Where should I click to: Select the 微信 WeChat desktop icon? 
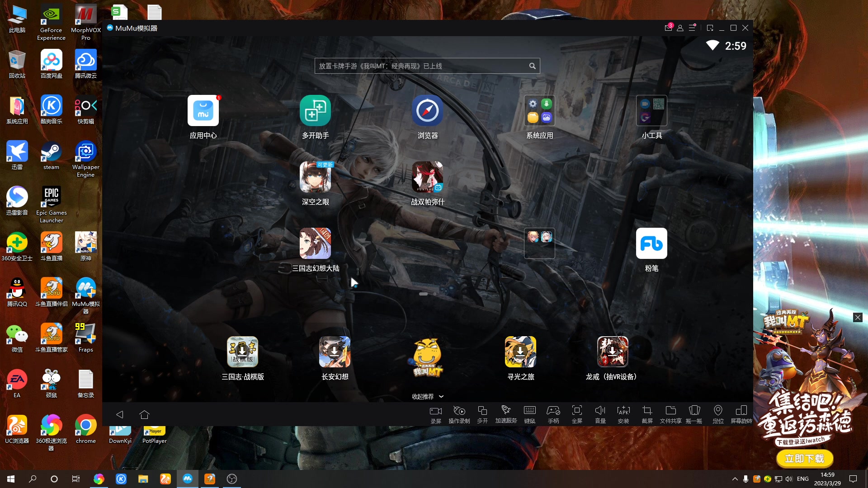click(x=17, y=338)
